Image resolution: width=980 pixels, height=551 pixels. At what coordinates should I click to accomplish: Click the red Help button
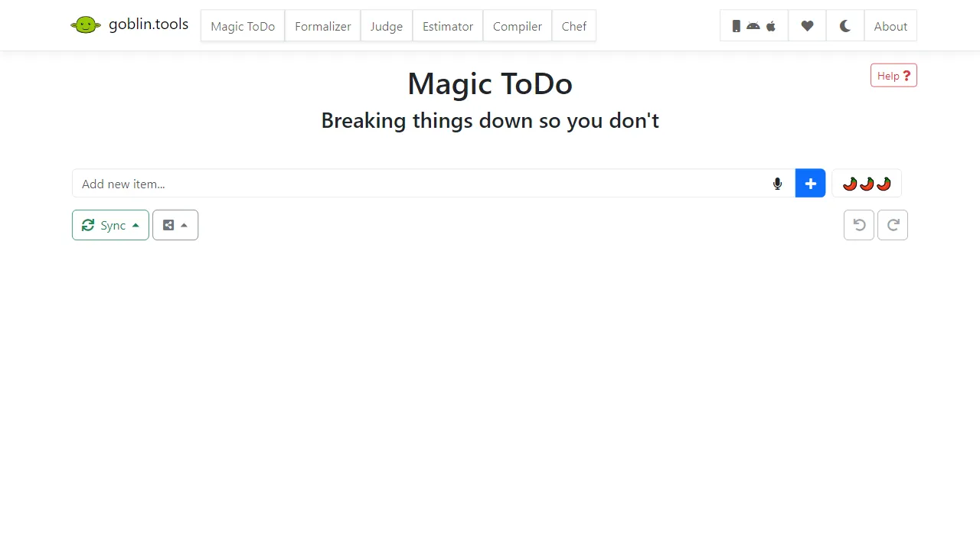893,76
